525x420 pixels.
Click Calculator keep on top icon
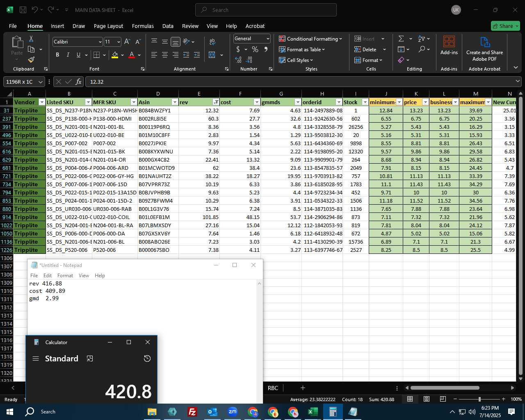(90, 358)
